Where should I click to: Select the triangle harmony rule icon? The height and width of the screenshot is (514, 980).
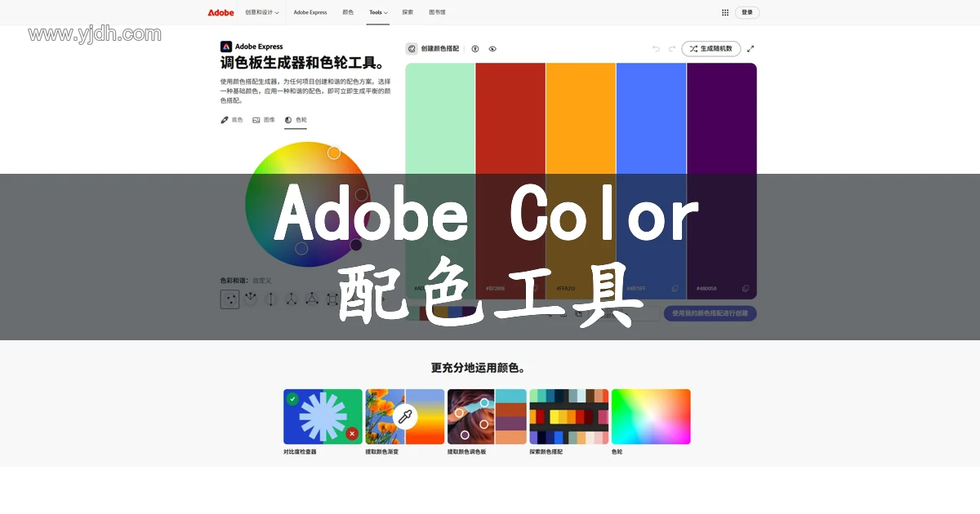312,299
